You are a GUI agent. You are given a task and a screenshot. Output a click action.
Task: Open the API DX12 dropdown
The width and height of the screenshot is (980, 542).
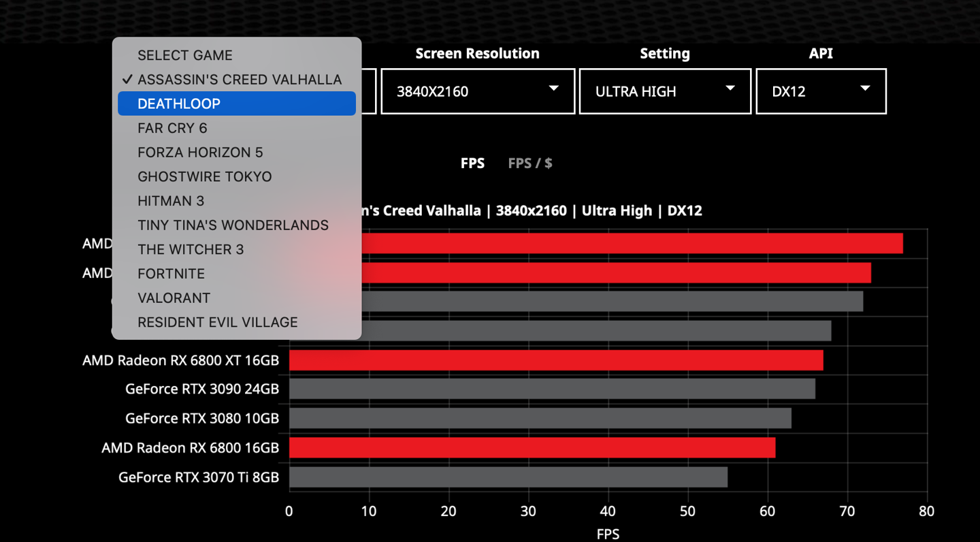tap(821, 91)
